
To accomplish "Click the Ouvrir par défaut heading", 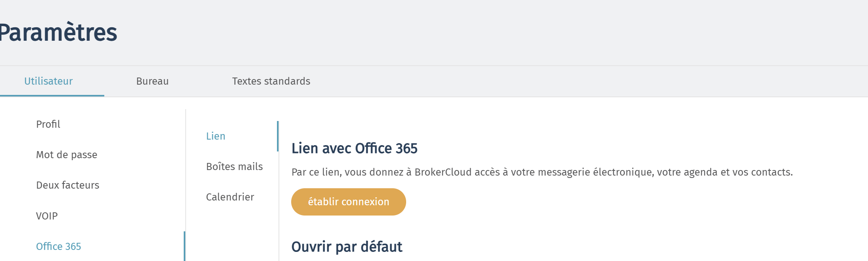I will coord(347,247).
